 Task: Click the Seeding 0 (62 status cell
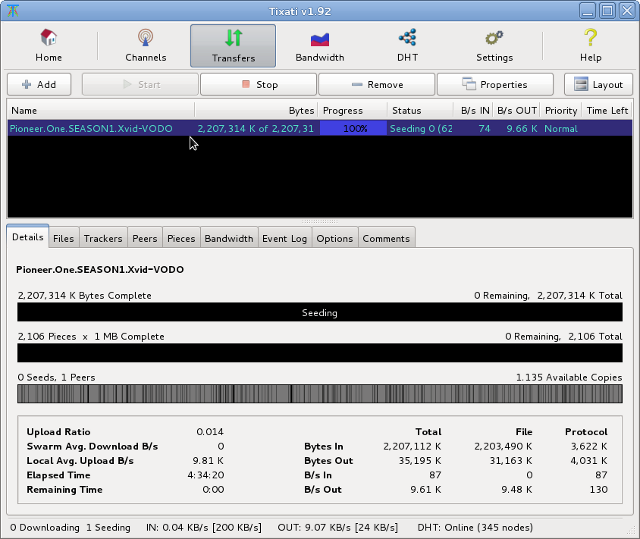click(421, 129)
